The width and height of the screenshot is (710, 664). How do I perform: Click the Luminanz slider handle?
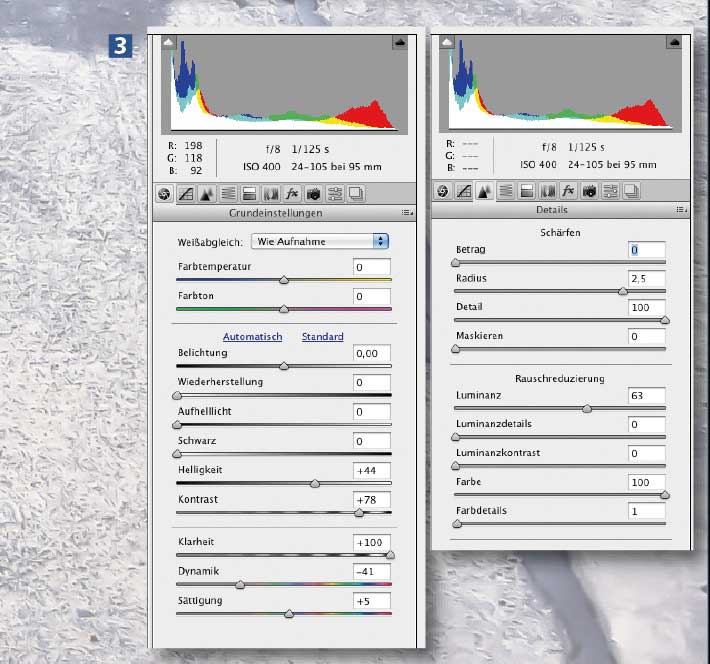pos(587,408)
